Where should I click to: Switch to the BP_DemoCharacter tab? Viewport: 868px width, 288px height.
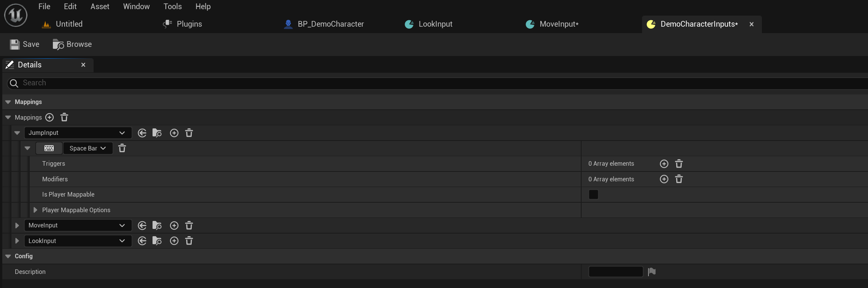[330, 24]
